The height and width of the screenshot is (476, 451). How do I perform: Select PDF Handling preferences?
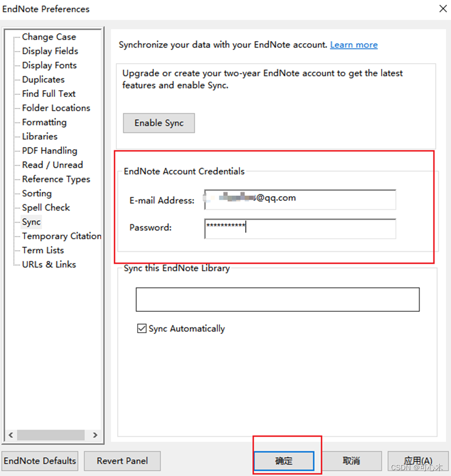[50, 151]
